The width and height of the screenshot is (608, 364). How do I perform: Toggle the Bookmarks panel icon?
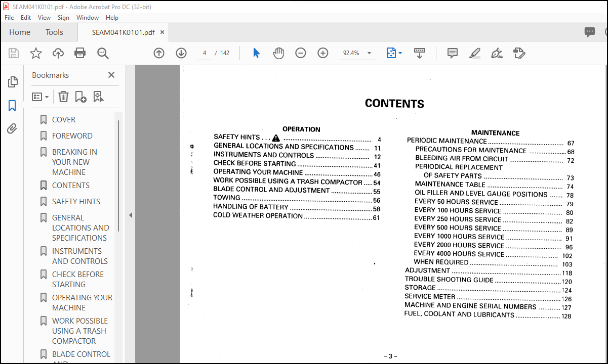pos(13,106)
